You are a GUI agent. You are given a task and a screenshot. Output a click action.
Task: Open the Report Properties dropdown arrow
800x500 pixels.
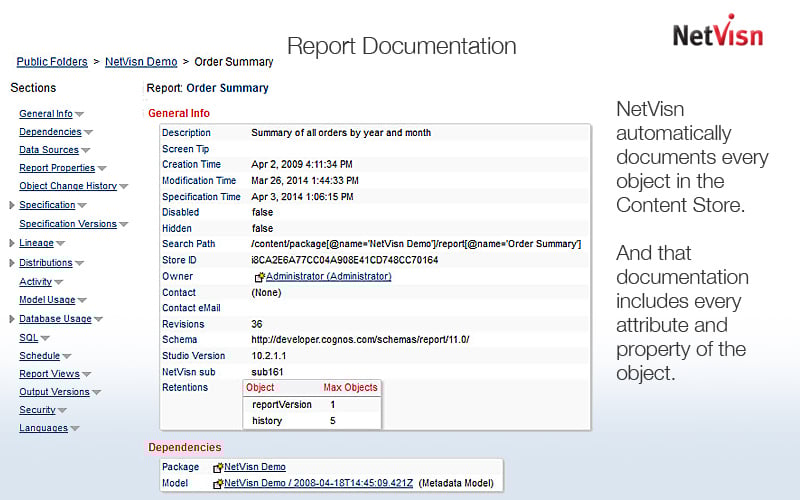click(102, 169)
